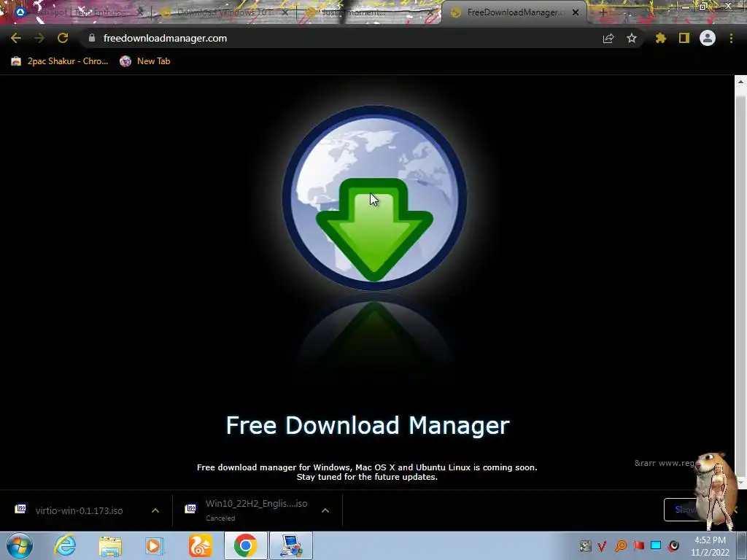Reload the freedownloadmanager.com page

click(x=63, y=38)
